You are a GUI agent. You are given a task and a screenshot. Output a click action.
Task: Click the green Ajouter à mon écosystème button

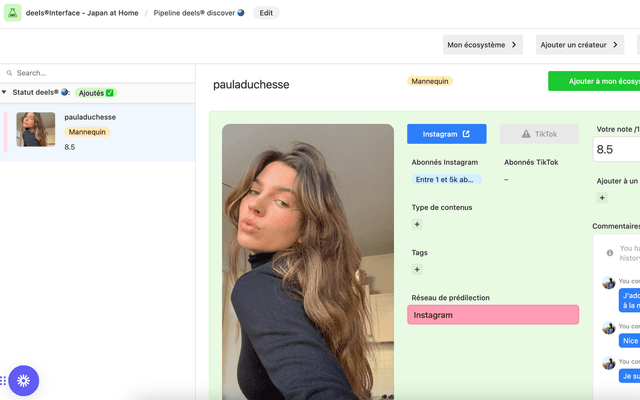594,81
